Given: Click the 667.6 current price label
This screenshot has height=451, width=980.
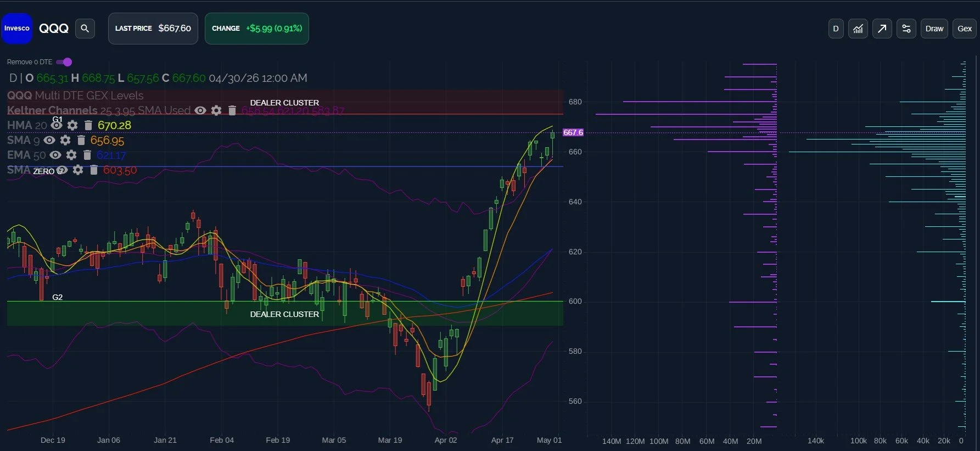Looking at the screenshot, I should coord(573,132).
